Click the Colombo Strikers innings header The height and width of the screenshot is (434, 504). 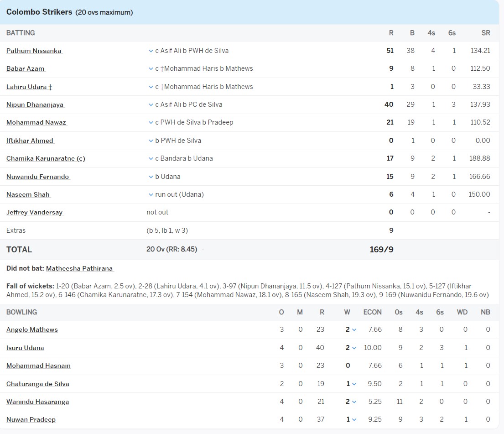pos(39,12)
